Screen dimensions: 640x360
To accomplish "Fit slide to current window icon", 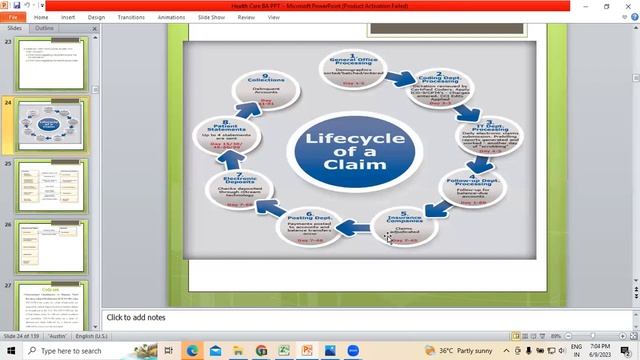I will click(633, 336).
